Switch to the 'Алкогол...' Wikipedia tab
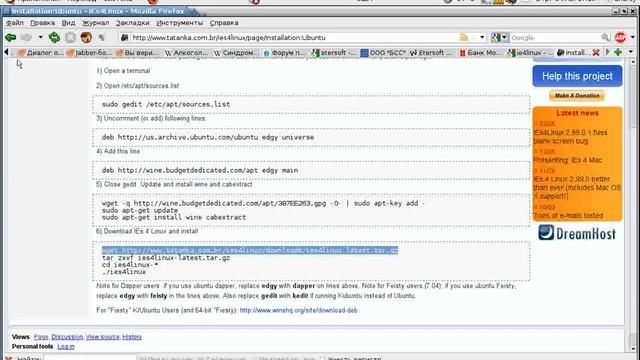 tap(187, 53)
